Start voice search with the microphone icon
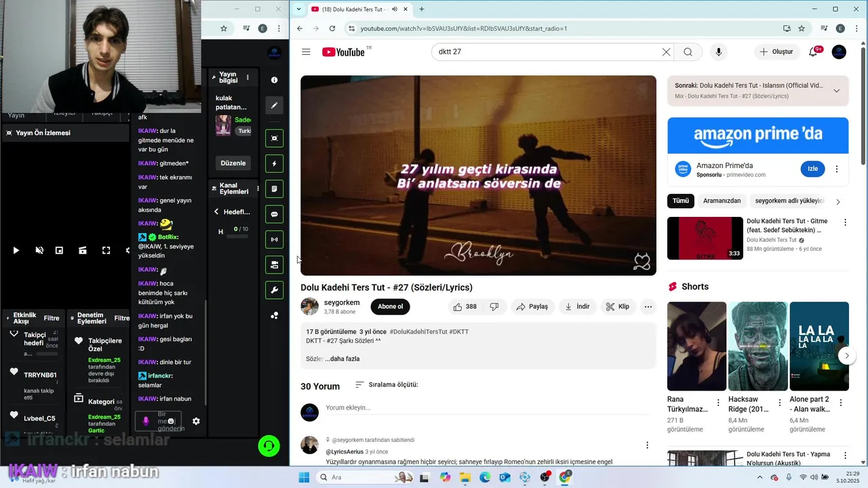The height and width of the screenshot is (488, 868). point(719,52)
